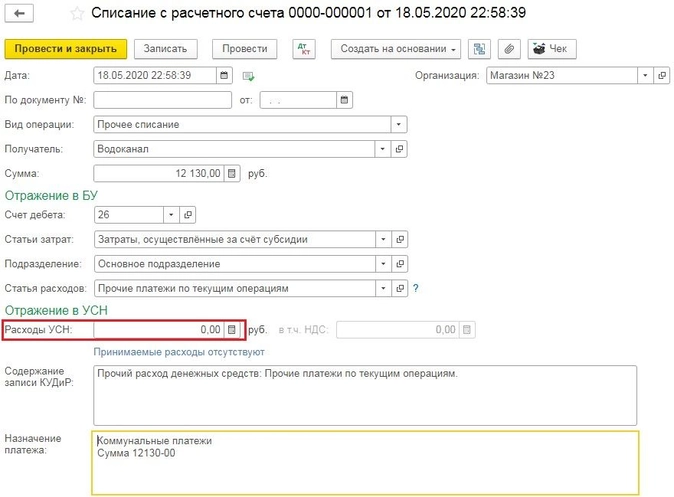Click the Организация field Магазин №23

click(562, 76)
